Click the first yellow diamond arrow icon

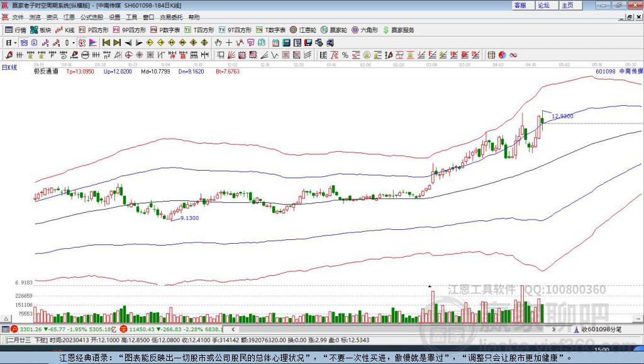coord(150,43)
